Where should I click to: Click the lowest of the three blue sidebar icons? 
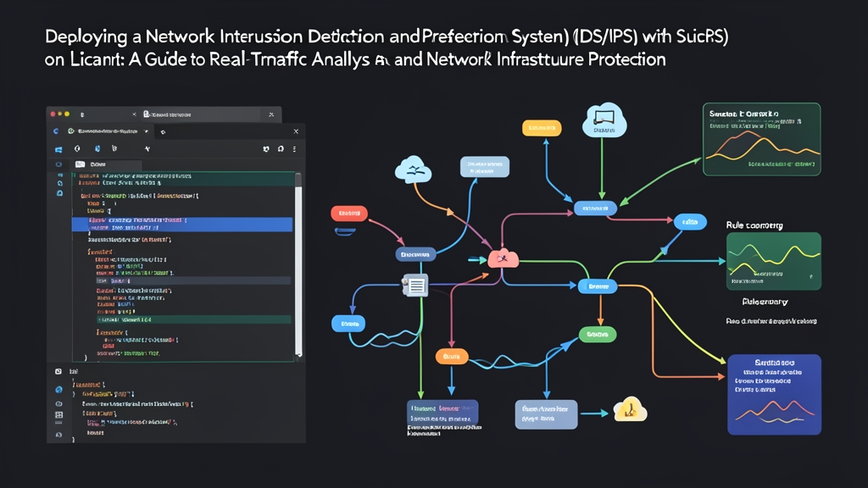click(x=60, y=193)
